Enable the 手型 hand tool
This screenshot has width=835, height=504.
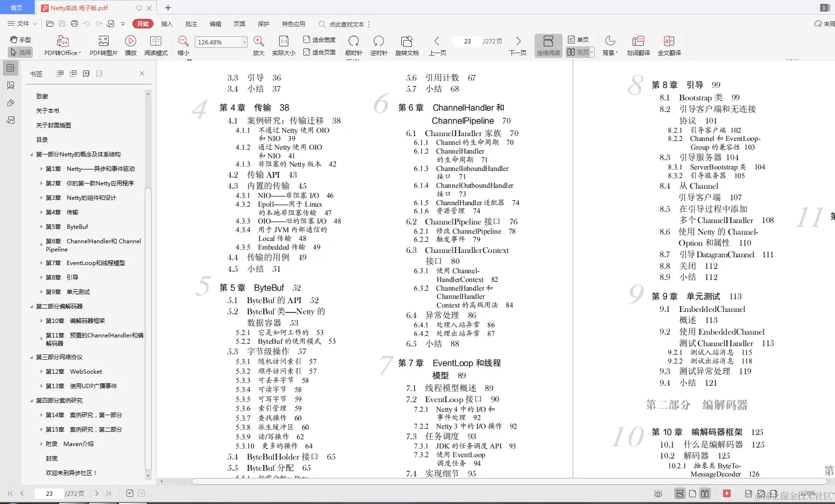tap(20, 40)
